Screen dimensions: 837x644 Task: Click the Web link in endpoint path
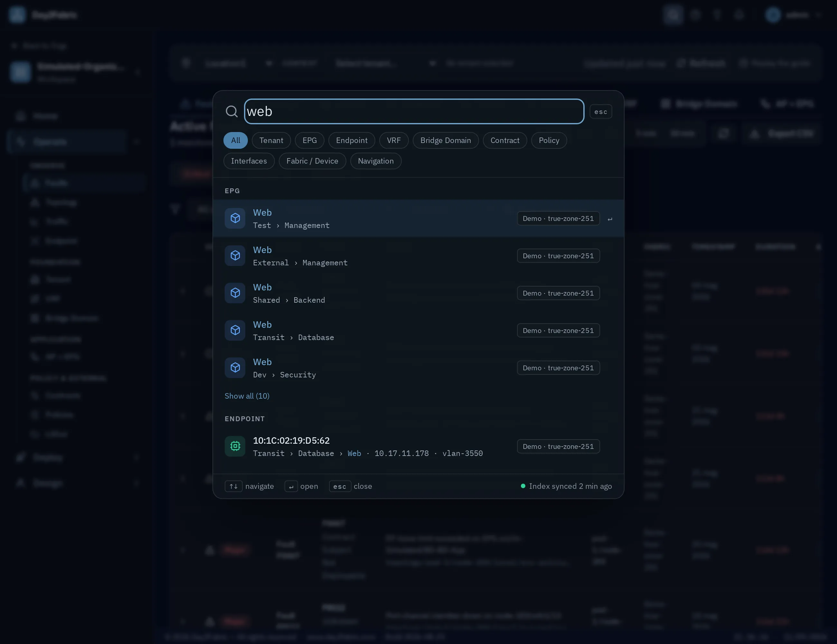tap(354, 453)
